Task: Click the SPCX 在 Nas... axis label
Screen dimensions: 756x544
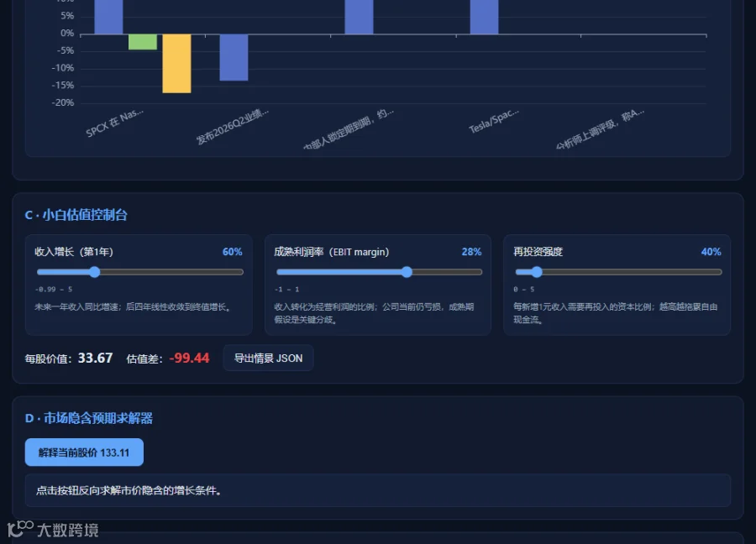Action: 114,123
